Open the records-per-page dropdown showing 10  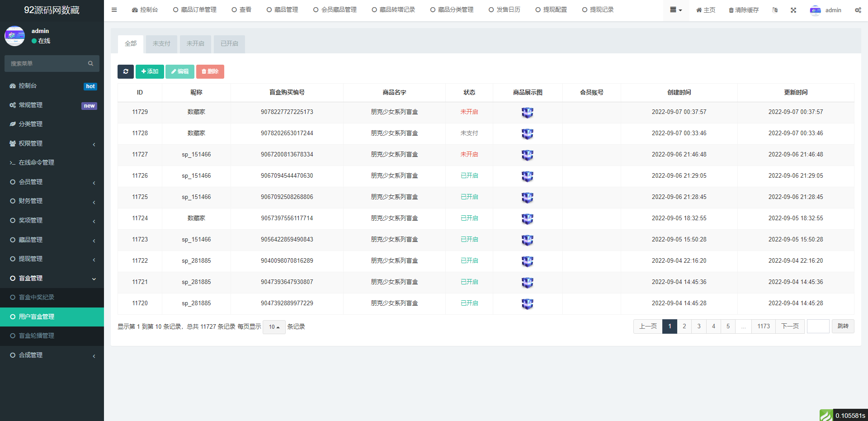tap(274, 327)
